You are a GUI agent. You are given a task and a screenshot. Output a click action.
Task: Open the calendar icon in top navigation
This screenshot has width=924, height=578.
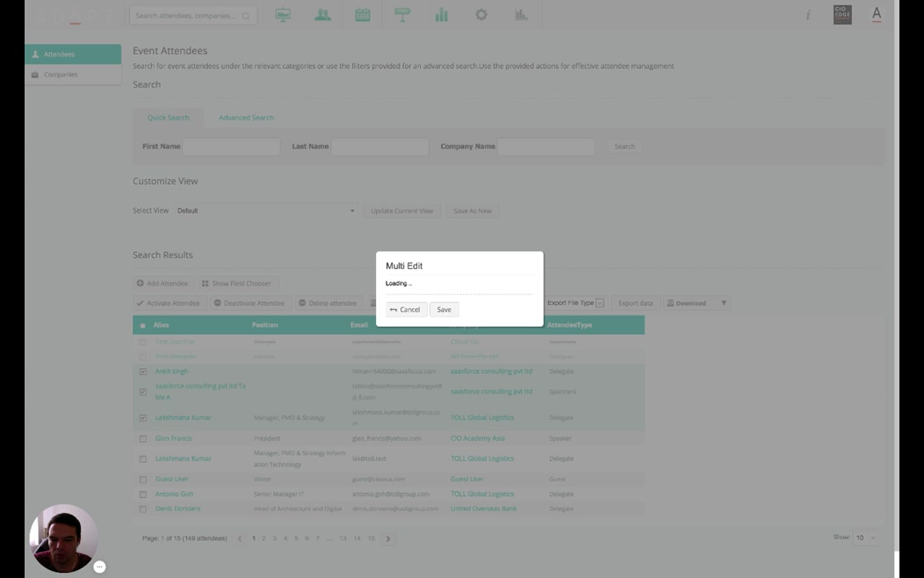[362, 15]
